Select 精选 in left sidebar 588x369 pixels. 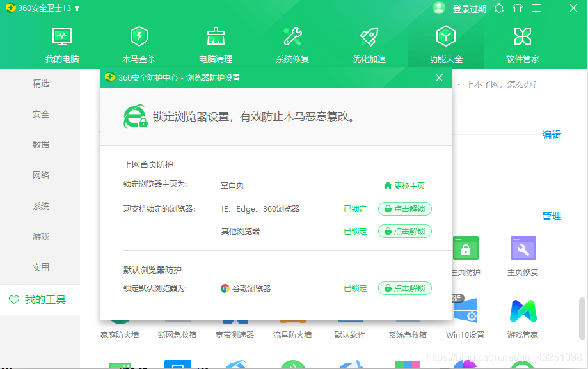pyautogui.click(x=40, y=83)
